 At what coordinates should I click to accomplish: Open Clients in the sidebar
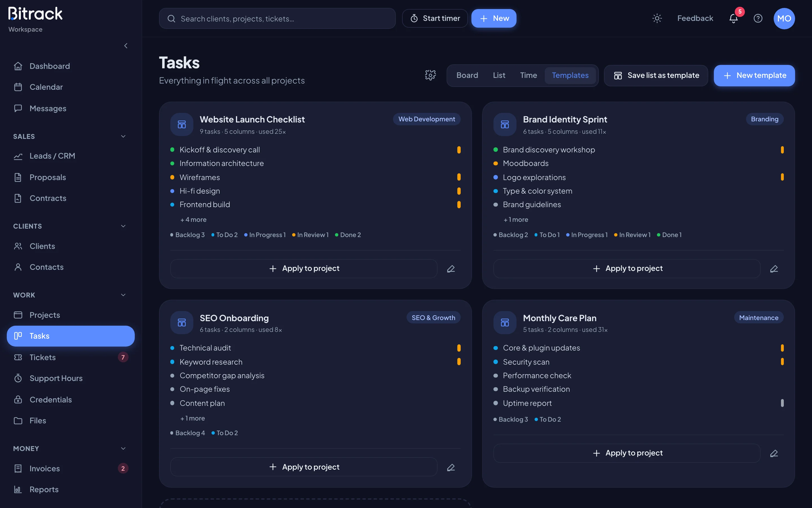point(70,246)
